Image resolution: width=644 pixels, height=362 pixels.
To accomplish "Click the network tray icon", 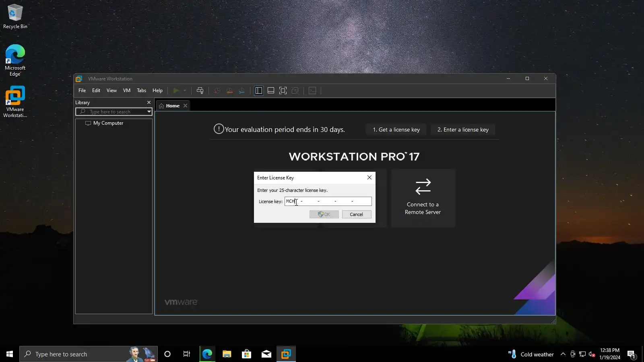I will [x=582, y=354].
